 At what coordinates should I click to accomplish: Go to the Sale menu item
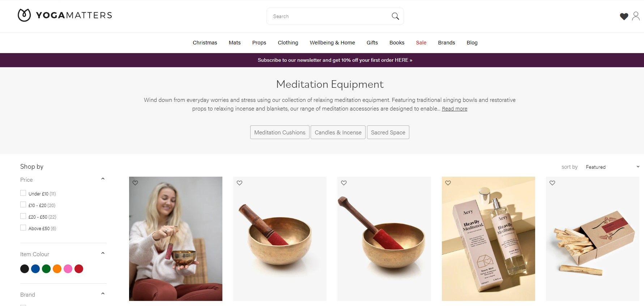tap(421, 43)
